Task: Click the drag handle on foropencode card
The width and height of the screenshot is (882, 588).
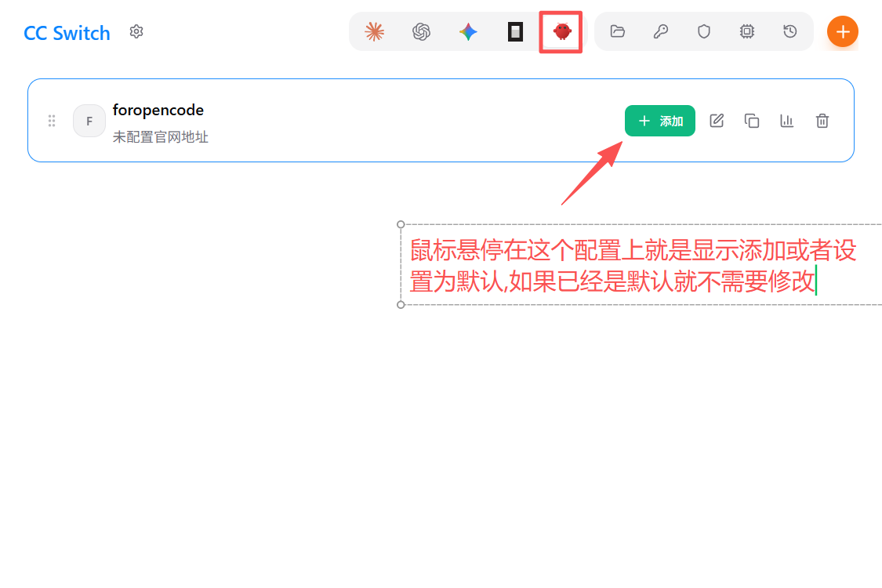Action: (x=52, y=121)
